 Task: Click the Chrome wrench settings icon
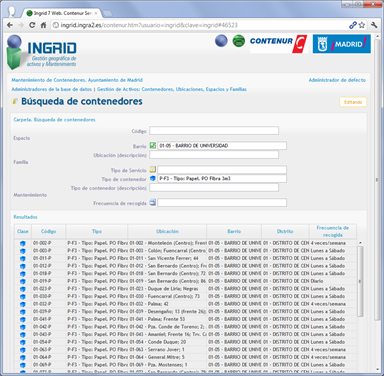374,25
